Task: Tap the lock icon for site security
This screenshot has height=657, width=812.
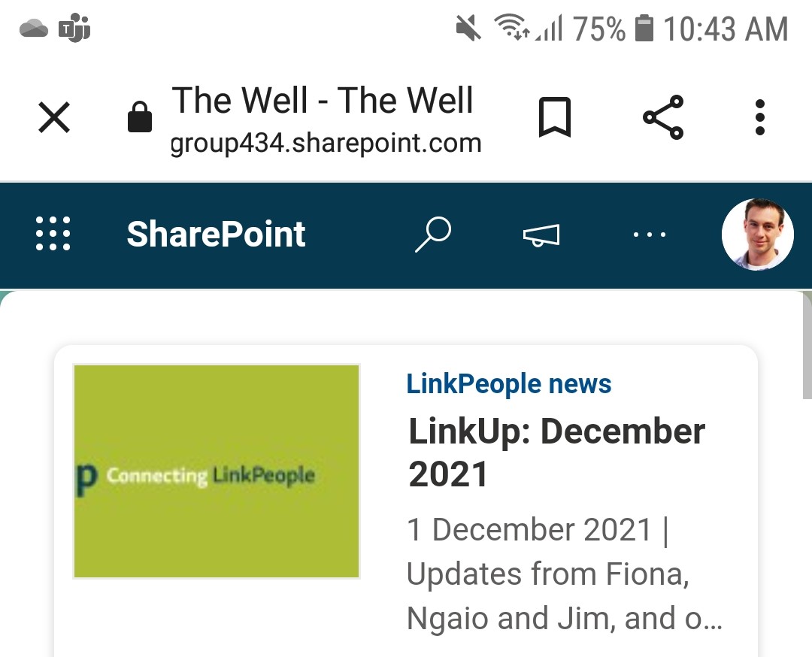Action: [x=140, y=117]
